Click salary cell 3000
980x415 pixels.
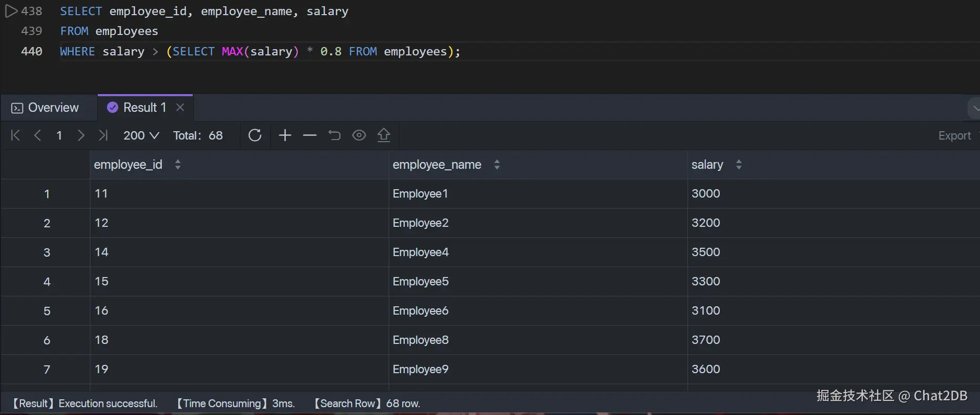[834, 194]
